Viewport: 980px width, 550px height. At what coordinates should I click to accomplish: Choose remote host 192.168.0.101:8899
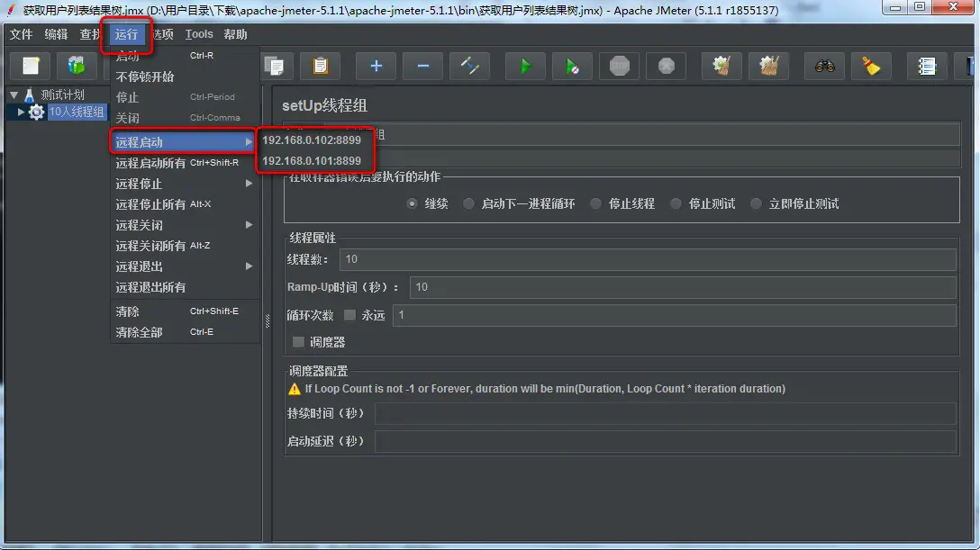[312, 160]
